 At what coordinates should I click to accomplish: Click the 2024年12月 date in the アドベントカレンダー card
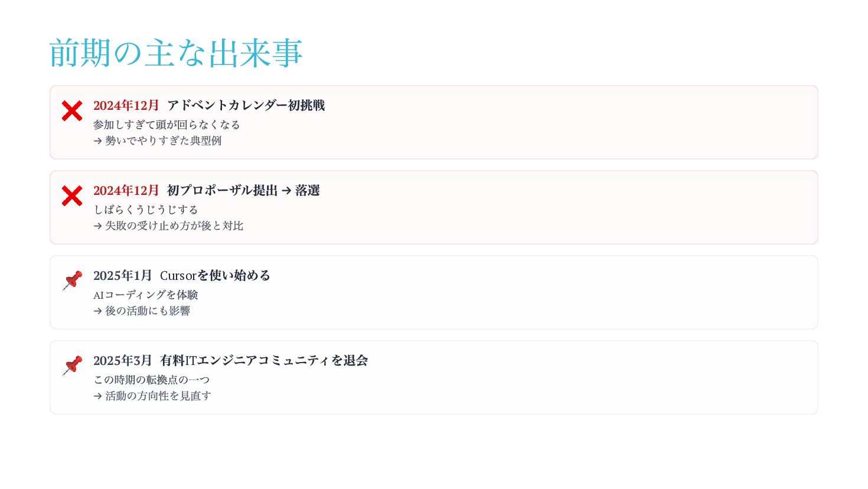[x=126, y=106]
